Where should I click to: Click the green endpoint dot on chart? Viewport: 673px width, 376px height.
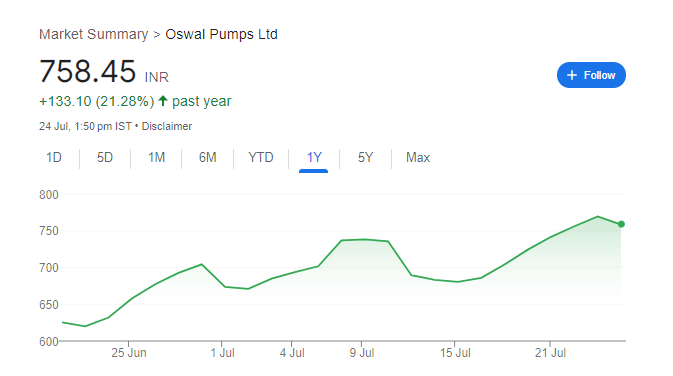coord(621,224)
